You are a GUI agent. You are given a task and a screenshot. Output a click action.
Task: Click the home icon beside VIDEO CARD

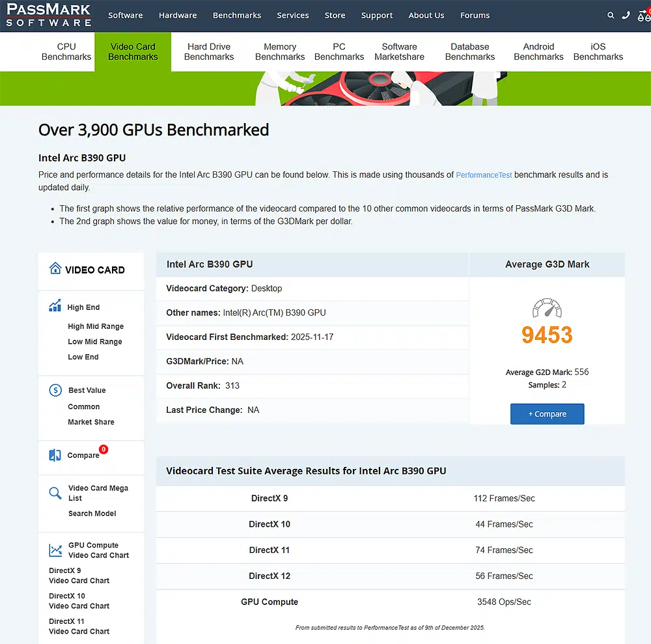(55, 270)
